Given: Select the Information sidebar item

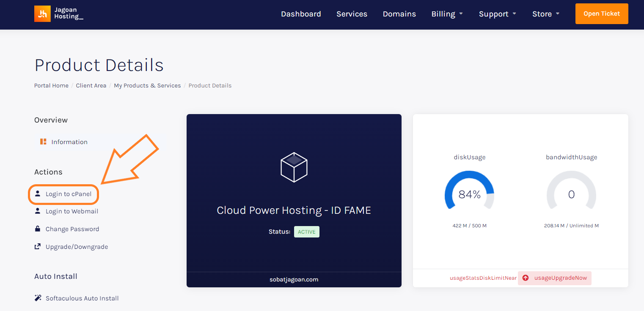Looking at the screenshot, I should tap(69, 142).
